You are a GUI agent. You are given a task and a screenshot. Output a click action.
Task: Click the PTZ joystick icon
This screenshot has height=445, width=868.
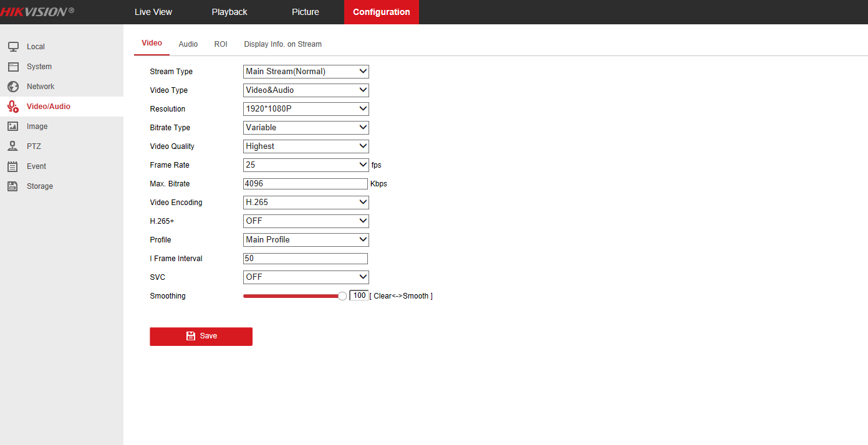coord(13,146)
